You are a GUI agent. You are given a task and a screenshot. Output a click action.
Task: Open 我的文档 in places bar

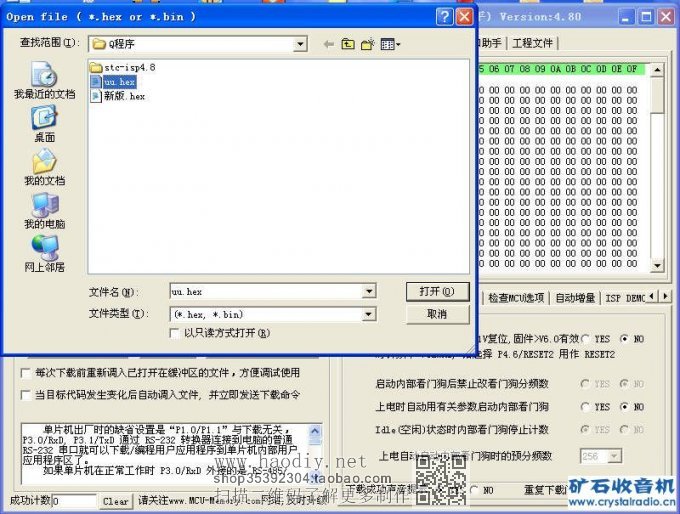click(x=44, y=167)
